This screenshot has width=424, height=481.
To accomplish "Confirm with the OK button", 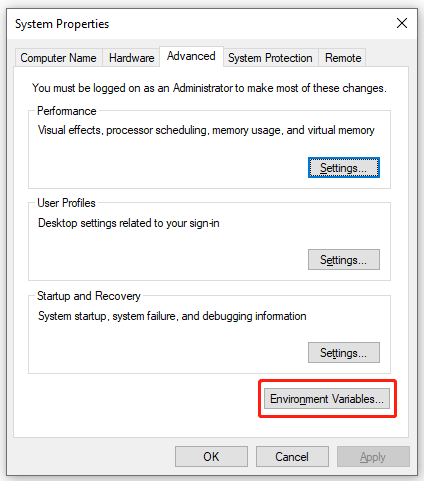I will (211, 457).
